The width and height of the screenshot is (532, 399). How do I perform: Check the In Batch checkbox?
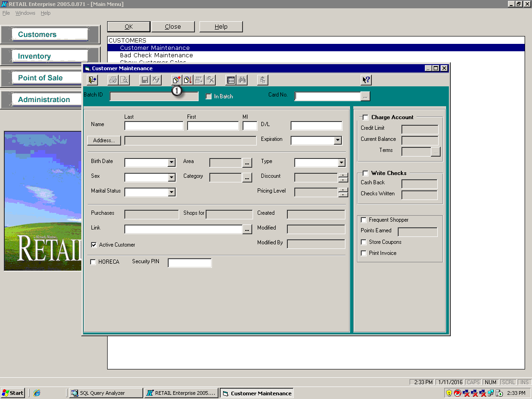click(209, 97)
